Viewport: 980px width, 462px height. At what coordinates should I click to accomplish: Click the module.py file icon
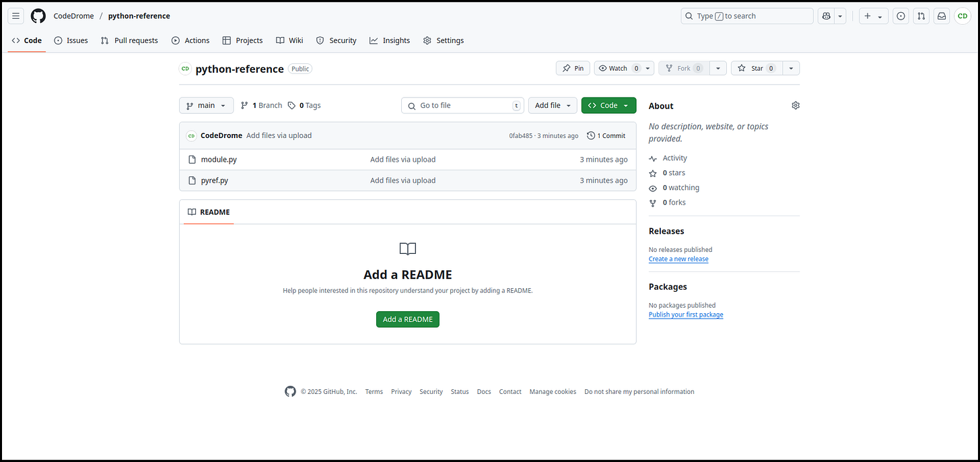point(191,160)
